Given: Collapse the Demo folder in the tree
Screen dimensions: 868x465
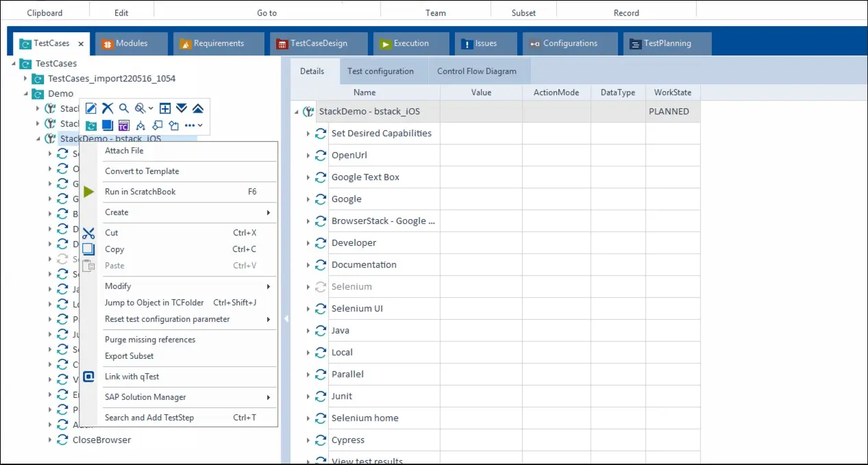Looking at the screenshot, I should click(x=26, y=94).
